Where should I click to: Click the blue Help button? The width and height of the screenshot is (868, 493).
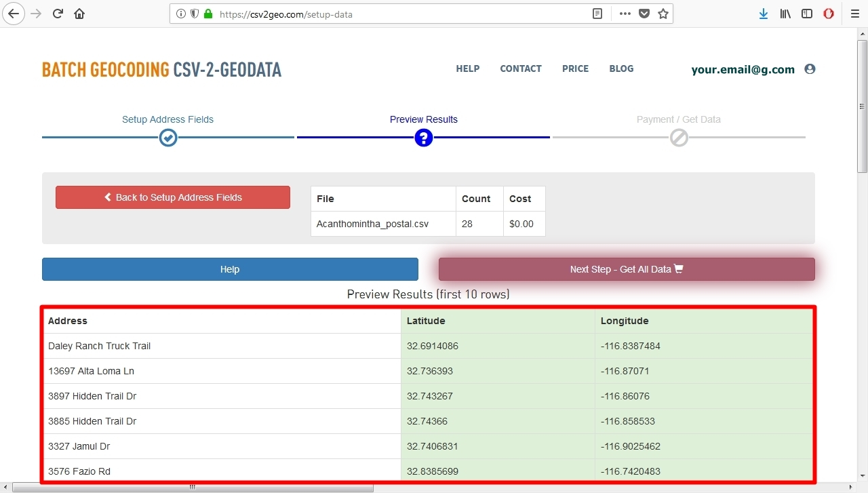230,269
